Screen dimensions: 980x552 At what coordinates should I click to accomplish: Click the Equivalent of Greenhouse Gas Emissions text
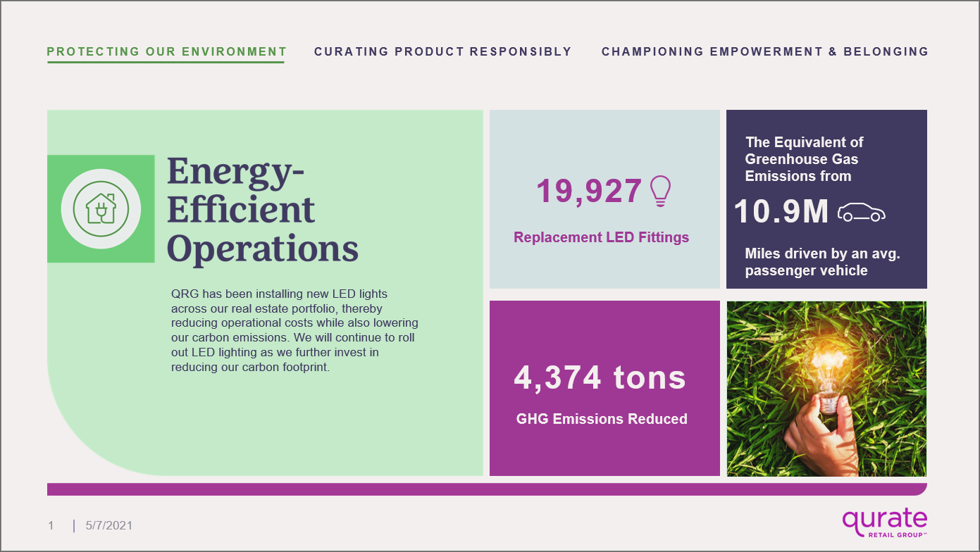(804, 159)
